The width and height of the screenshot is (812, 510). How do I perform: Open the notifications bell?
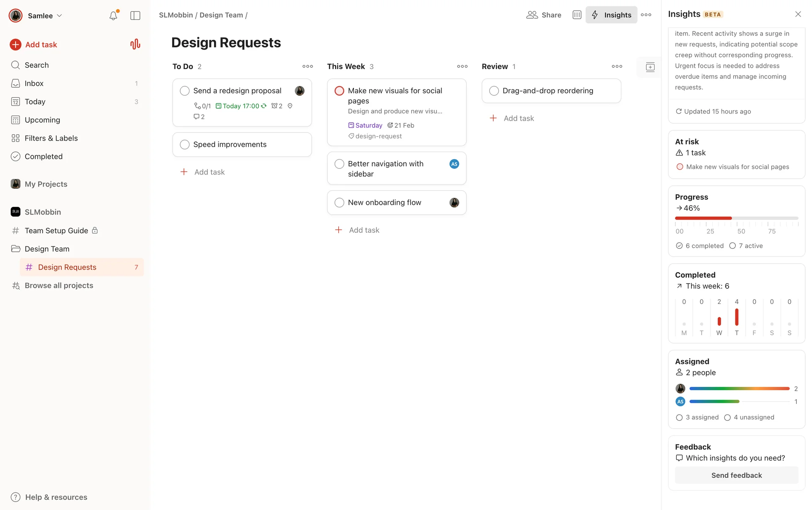pyautogui.click(x=113, y=16)
